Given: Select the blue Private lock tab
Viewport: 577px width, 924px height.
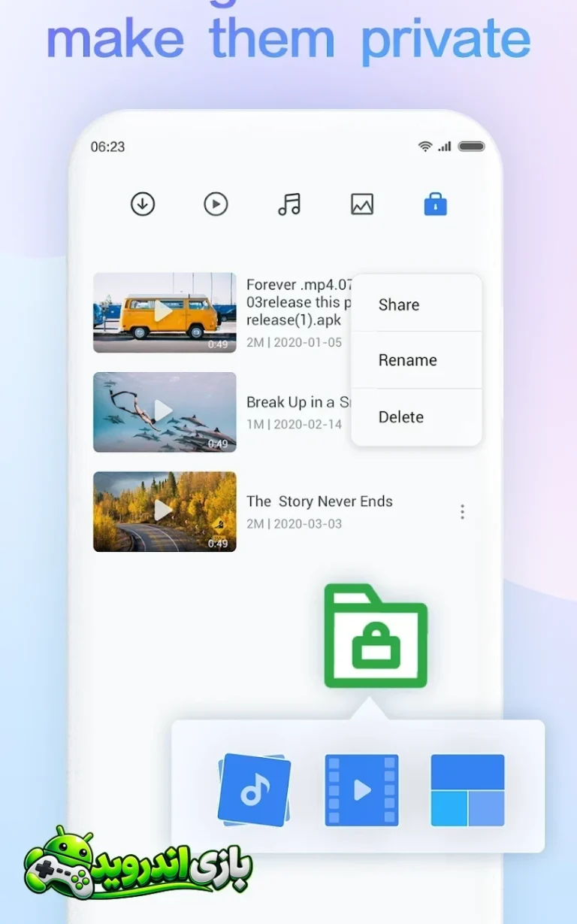Looking at the screenshot, I should 436,204.
